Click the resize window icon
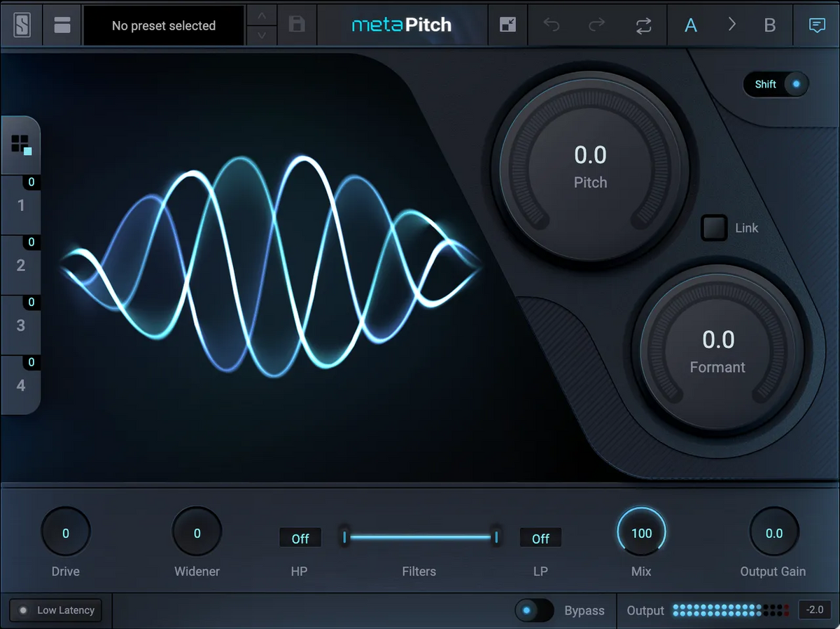 pos(507,26)
